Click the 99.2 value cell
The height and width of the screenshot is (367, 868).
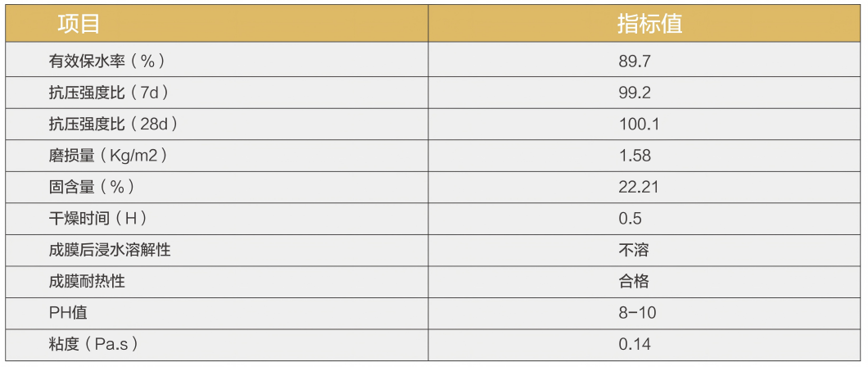pyautogui.click(x=635, y=93)
